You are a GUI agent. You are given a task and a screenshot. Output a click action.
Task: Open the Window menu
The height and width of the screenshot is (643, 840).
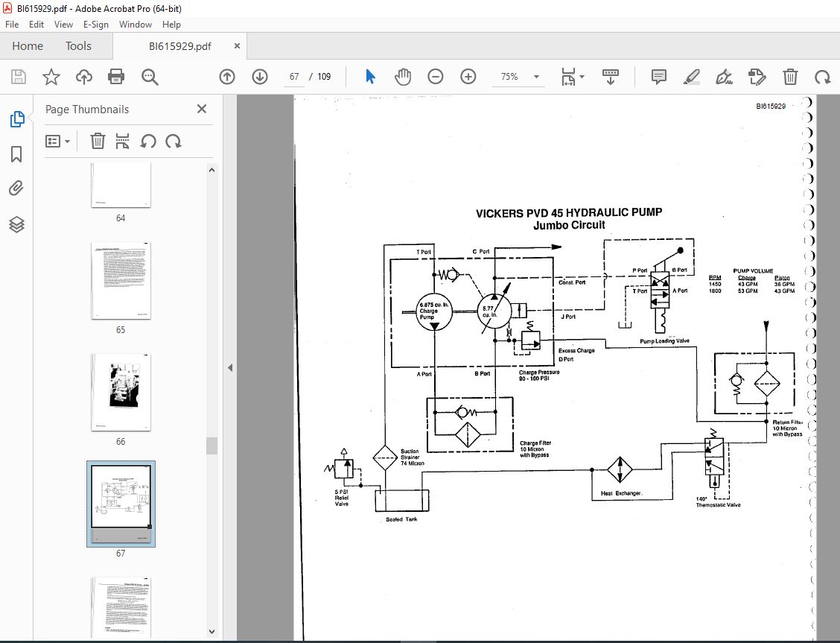[x=136, y=24]
